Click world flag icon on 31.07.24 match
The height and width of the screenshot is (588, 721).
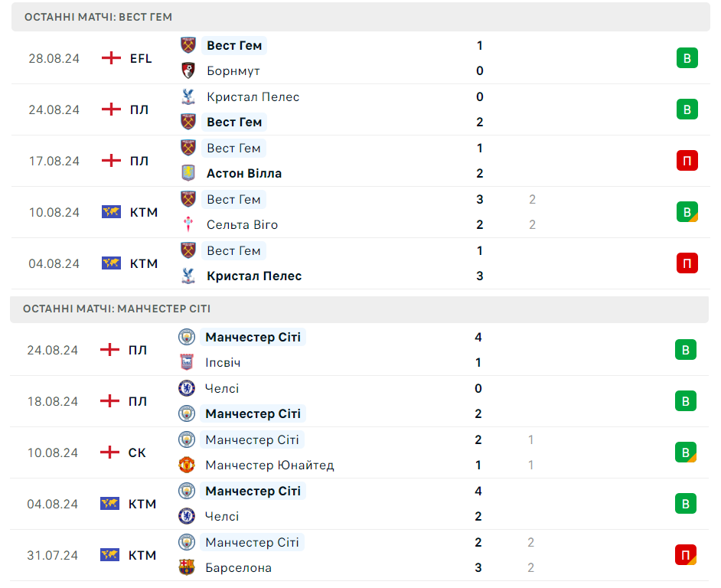[111, 555]
